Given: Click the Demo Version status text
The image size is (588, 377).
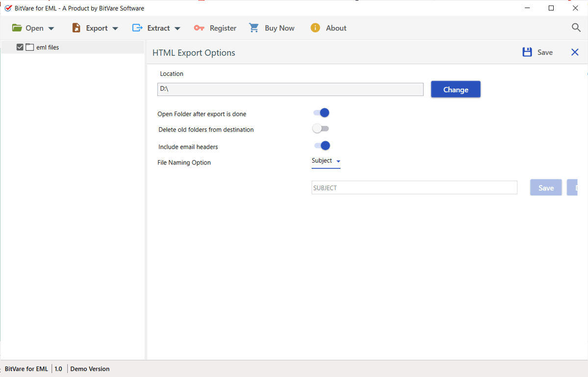Looking at the screenshot, I should click(x=90, y=369).
